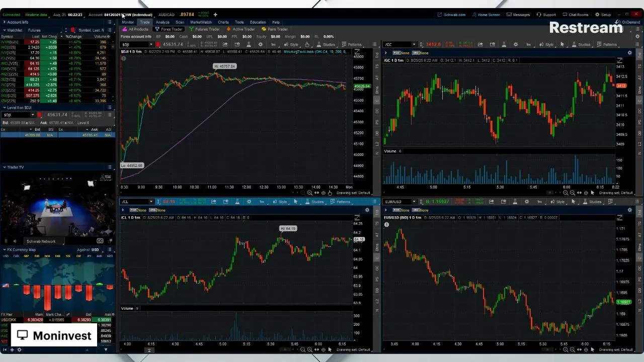
Task: Zoom in using magnifier below the $DJI chart
Action: tap(309, 193)
